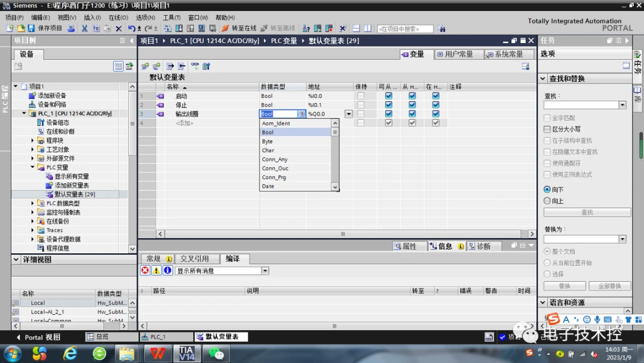Image resolution: width=644 pixels, height=363 pixels.
Task: Open the 显示所有消息 filter dropdown
Action: (265, 271)
